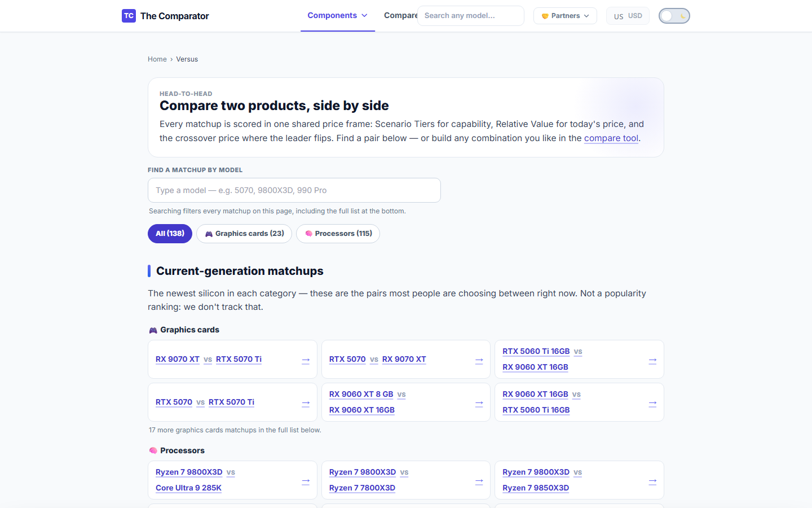This screenshot has height=508, width=812.
Task: Open RX 9060 XT 16GB link above RTX 5060 Ti 16GB
Action: tap(535, 395)
